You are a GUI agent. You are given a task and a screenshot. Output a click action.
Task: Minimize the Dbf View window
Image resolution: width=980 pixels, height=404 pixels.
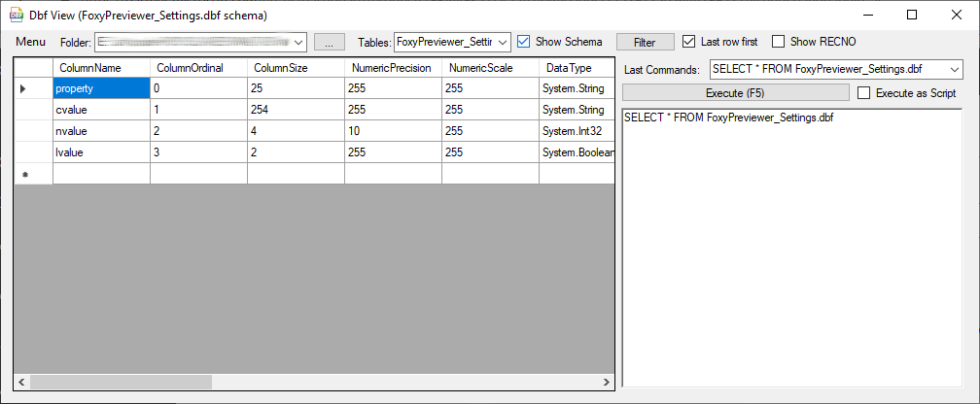[x=867, y=15]
